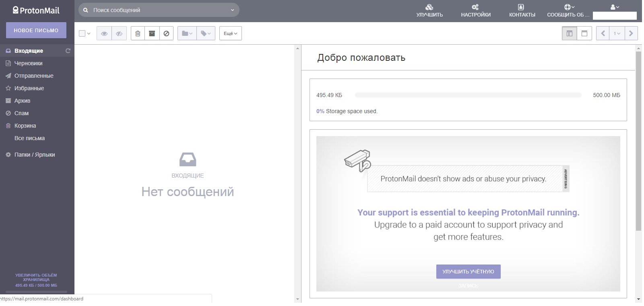Click the 0% Storage space used text
Viewport: 644px width, 306px height.
pyautogui.click(x=347, y=111)
